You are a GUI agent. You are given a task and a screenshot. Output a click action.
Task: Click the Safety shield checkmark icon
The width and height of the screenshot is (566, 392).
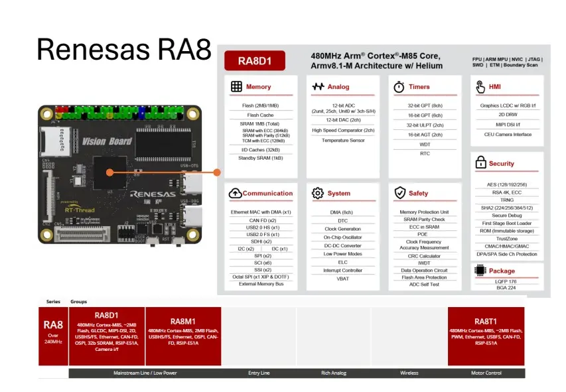(399, 193)
